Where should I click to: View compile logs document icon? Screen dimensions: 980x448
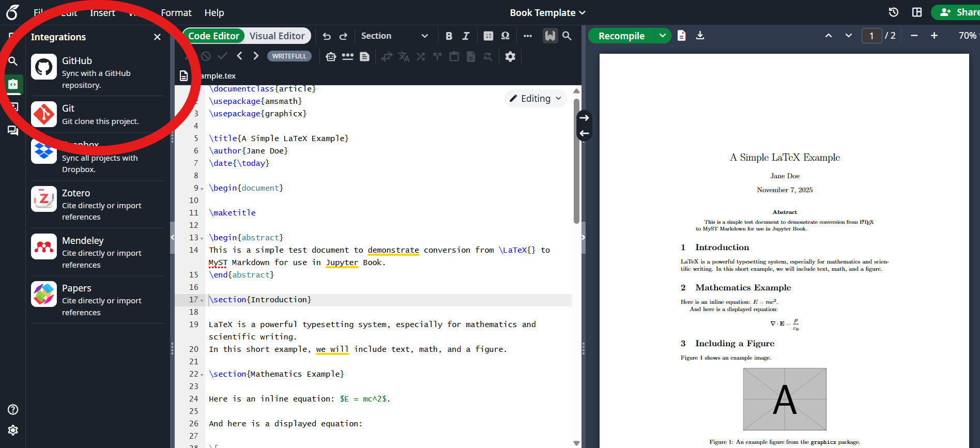point(681,36)
